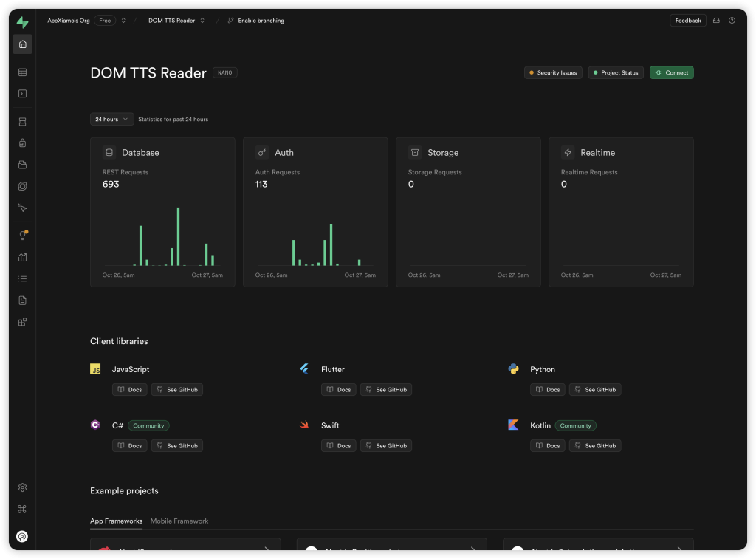Expand the 24 hours time range dropdown

(111, 119)
